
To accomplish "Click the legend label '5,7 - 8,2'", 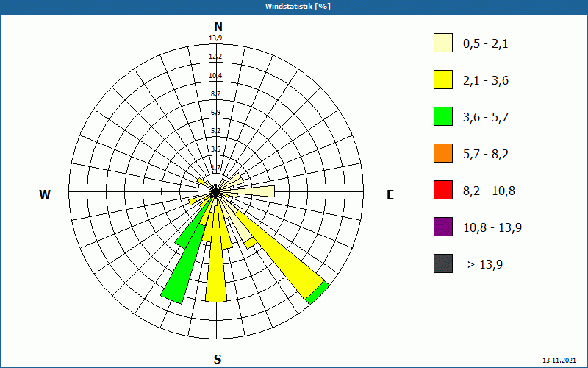I will 486,155.
